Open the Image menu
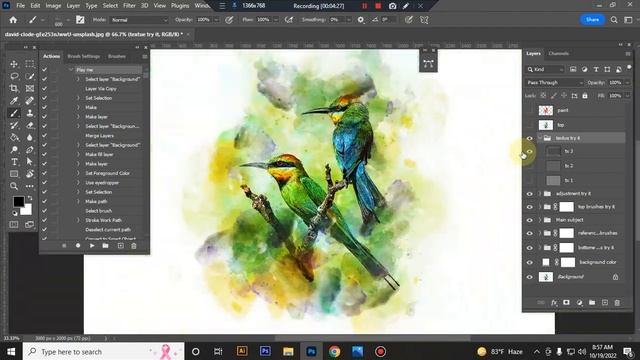 click(53, 6)
